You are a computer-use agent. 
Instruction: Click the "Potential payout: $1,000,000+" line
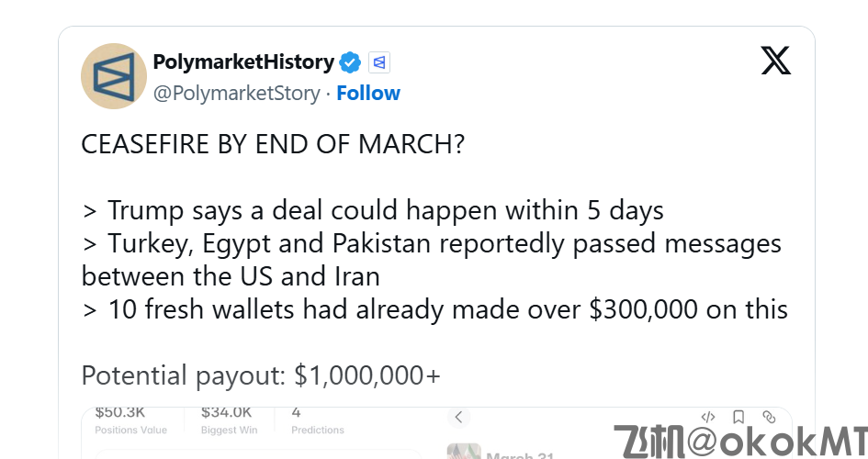[x=261, y=375]
